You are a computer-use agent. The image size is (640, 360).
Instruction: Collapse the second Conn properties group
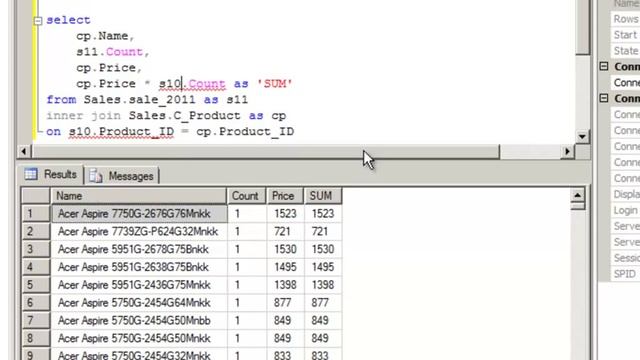(x=604, y=98)
